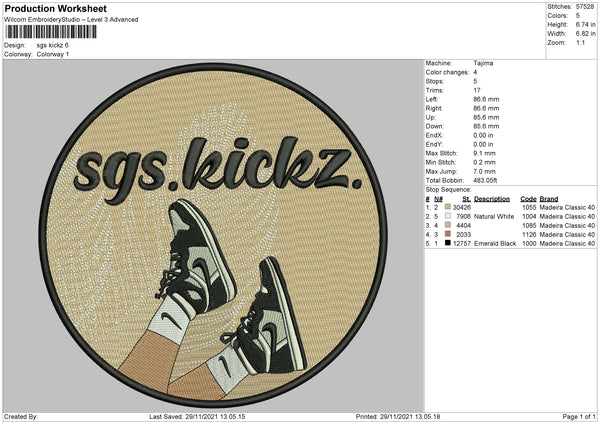
Task: Click the Colorway 1 label
Action: pos(54,54)
